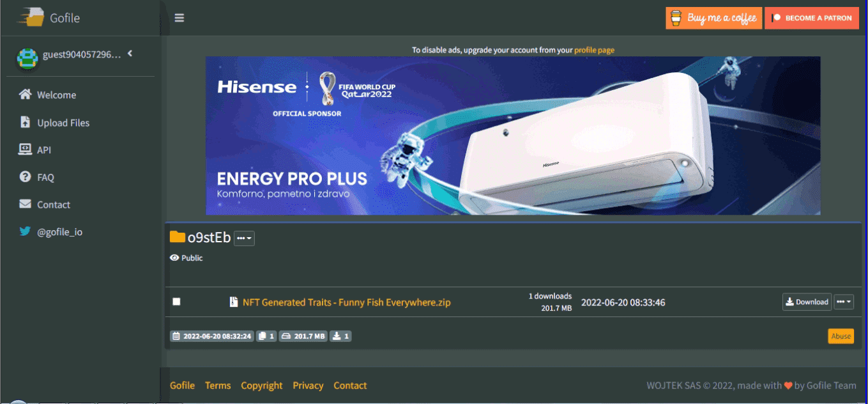Open the Gofile footer link
The image size is (868, 404).
182,385
